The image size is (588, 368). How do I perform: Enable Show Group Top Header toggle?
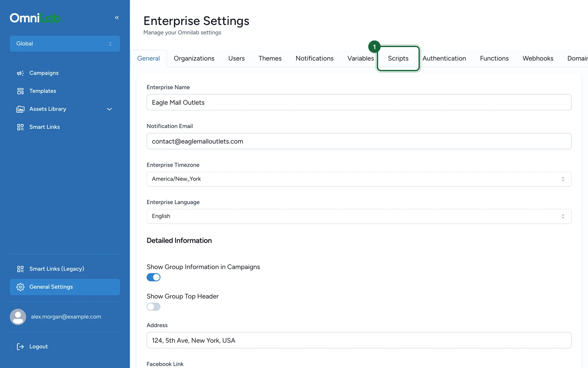click(x=154, y=307)
